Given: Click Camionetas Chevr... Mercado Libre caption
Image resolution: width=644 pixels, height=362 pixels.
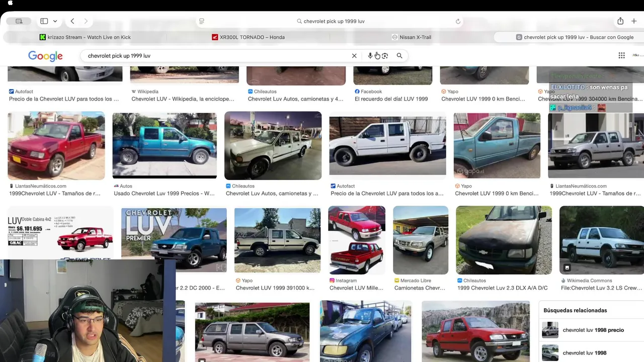Looking at the screenshot, I should click(x=420, y=288).
